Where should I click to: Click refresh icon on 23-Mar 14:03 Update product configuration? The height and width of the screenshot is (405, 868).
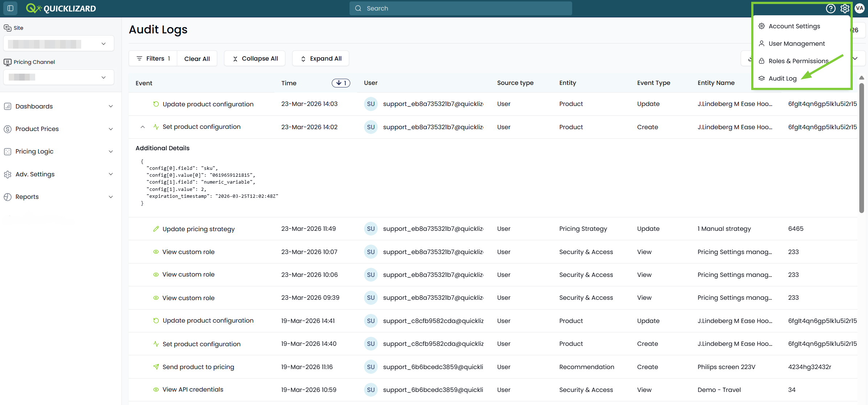click(156, 104)
